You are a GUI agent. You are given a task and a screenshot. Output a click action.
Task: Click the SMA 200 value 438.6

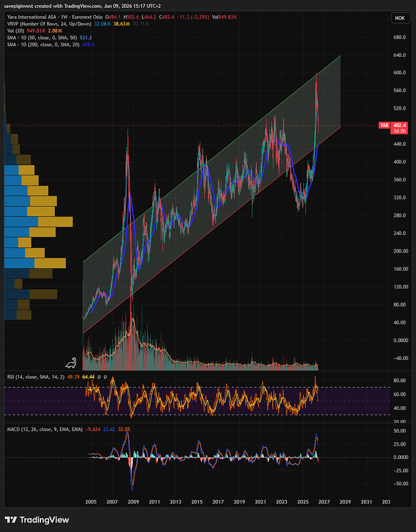[x=88, y=45]
